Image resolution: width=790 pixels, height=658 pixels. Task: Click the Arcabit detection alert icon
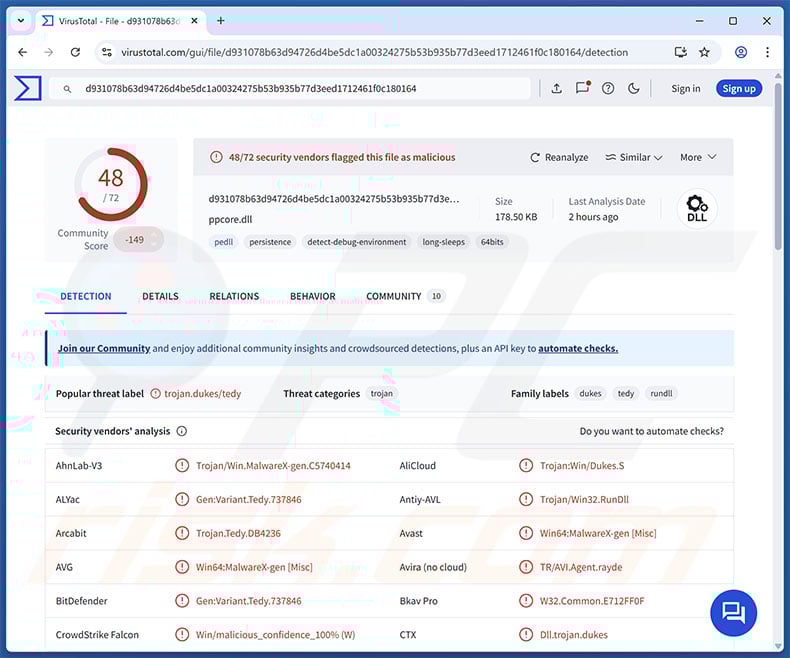click(x=182, y=533)
